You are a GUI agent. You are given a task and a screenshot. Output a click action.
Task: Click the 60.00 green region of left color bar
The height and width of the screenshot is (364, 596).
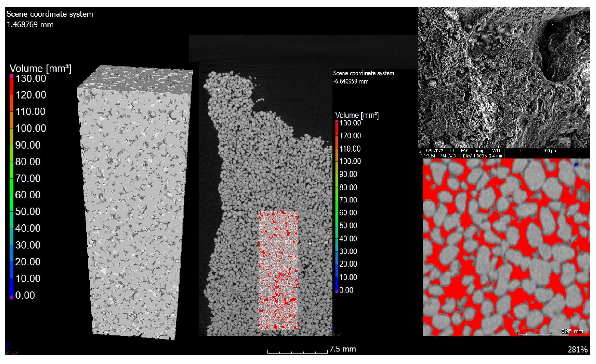pyautogui.click(x=11, y=195)
